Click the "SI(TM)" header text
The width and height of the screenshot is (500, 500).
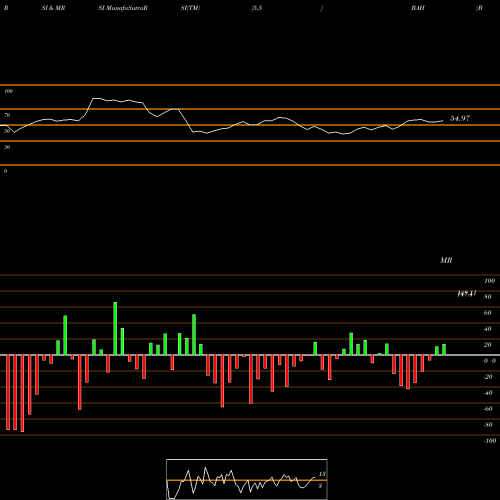coord(190,8)
